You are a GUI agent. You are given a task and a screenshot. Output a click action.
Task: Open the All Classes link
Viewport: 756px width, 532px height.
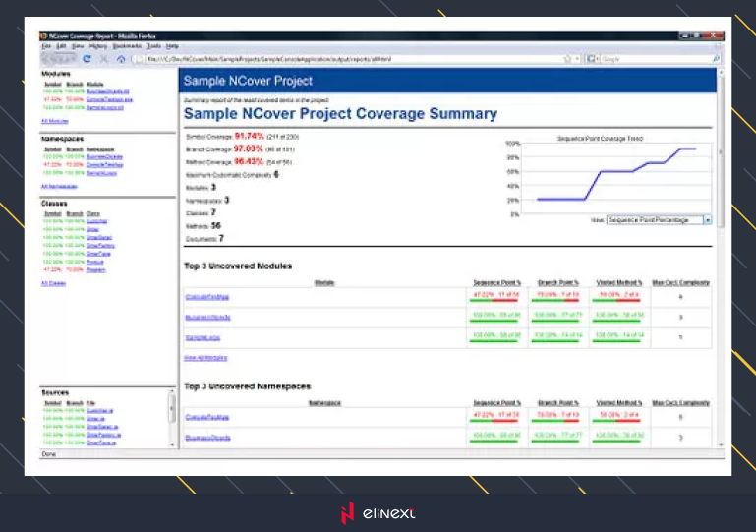[x=54, y=282]
